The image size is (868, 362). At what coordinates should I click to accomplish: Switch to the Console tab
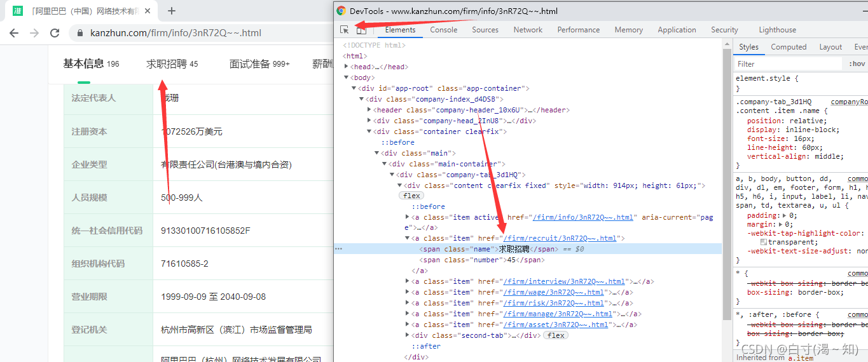pyautogui.click(x=444, y=30)
